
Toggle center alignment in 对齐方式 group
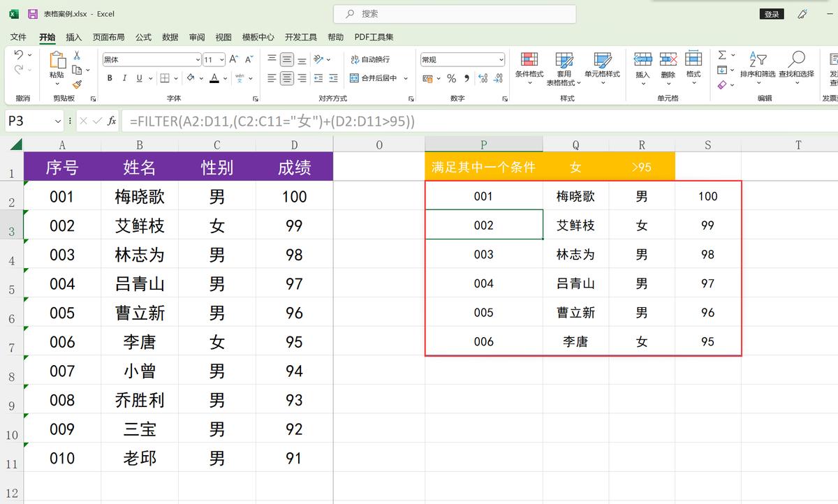(288, 77)
